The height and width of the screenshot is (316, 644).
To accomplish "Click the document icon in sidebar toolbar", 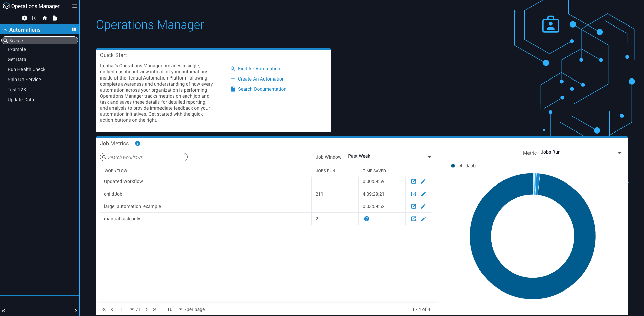I will (55, 18).
